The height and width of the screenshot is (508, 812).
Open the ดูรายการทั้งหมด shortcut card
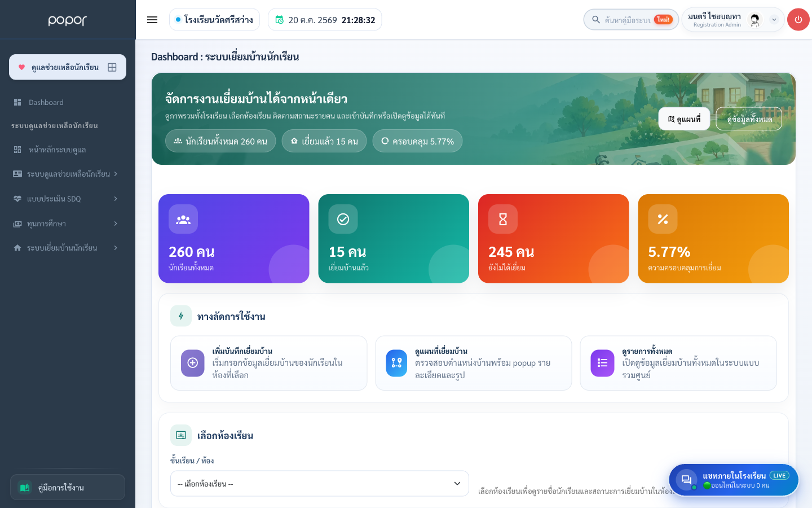tap(678, 363)
